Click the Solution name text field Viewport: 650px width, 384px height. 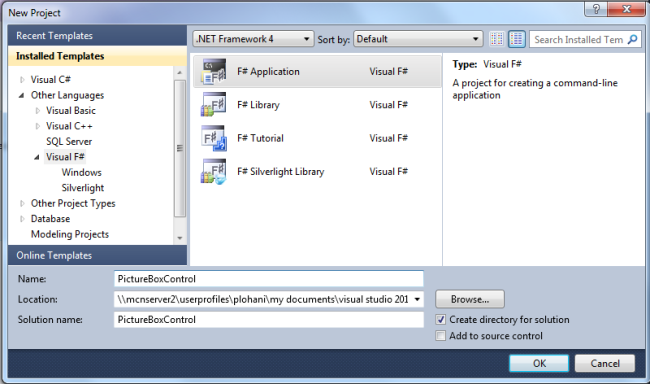pyautogui.click(x=269, y=320)
